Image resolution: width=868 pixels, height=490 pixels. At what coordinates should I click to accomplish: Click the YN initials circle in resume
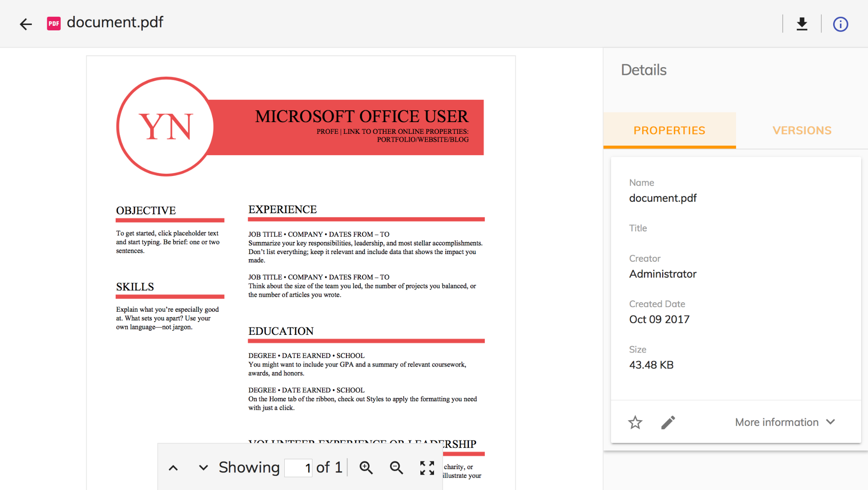(x=166, y=127)
